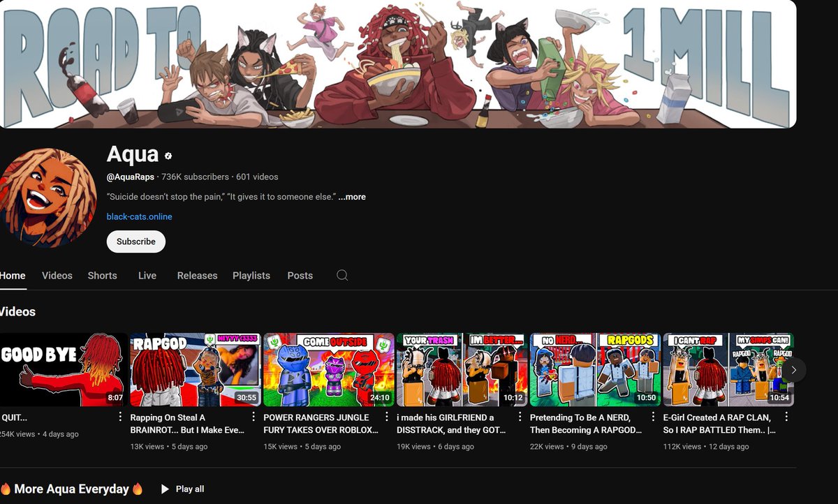Open the YOUR TRASH 10:12 thumbnail

pos(462,369)
